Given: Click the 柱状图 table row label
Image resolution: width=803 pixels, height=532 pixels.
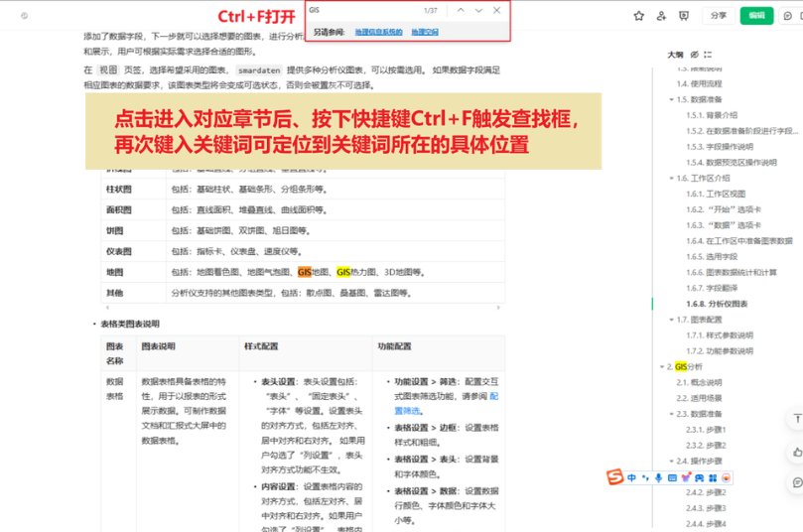Looking at the screenshot, I should point(119,189).
